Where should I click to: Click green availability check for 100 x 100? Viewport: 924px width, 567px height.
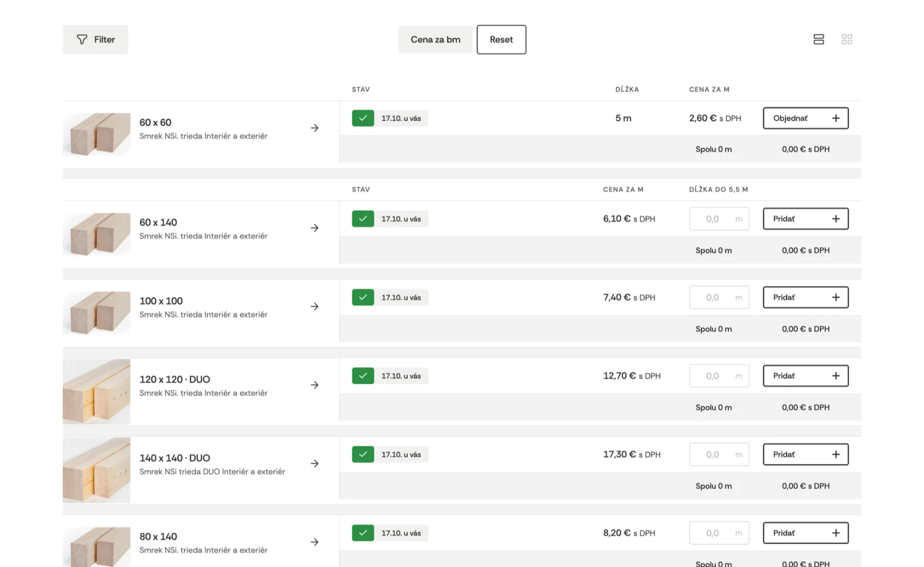tap(363, 297)
